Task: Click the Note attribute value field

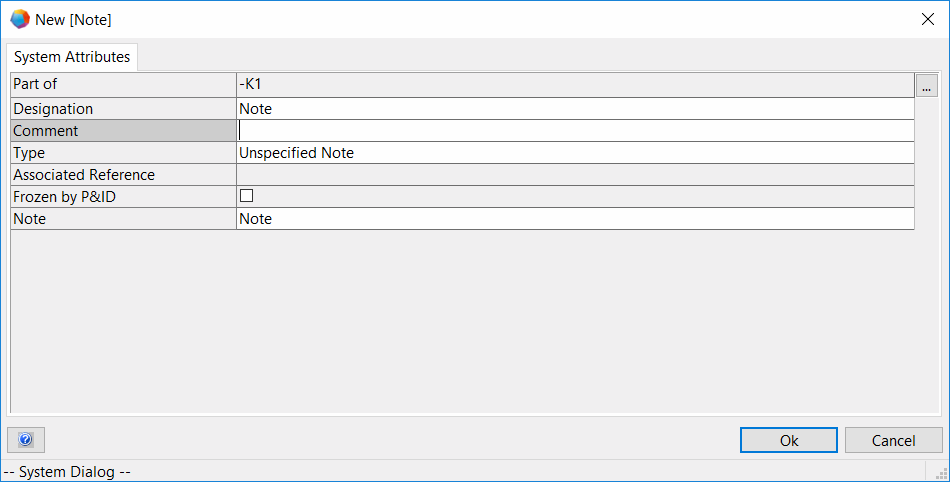Action: (575, 219)
